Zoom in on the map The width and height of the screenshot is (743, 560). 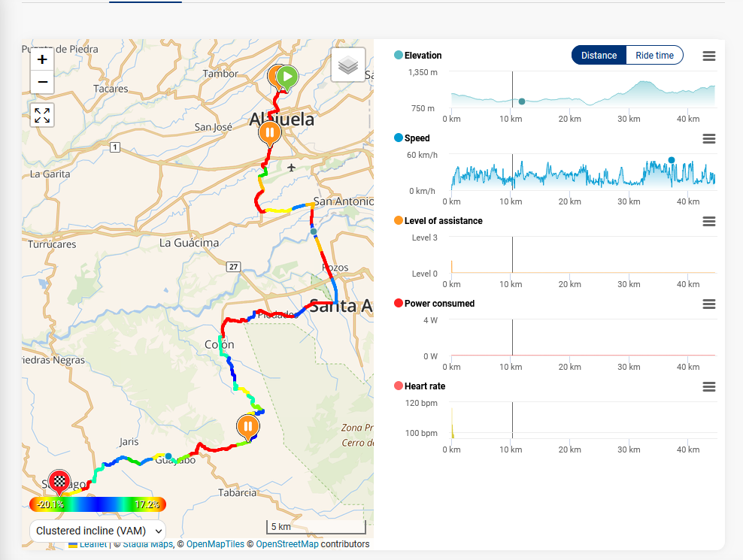click(42, 59)
